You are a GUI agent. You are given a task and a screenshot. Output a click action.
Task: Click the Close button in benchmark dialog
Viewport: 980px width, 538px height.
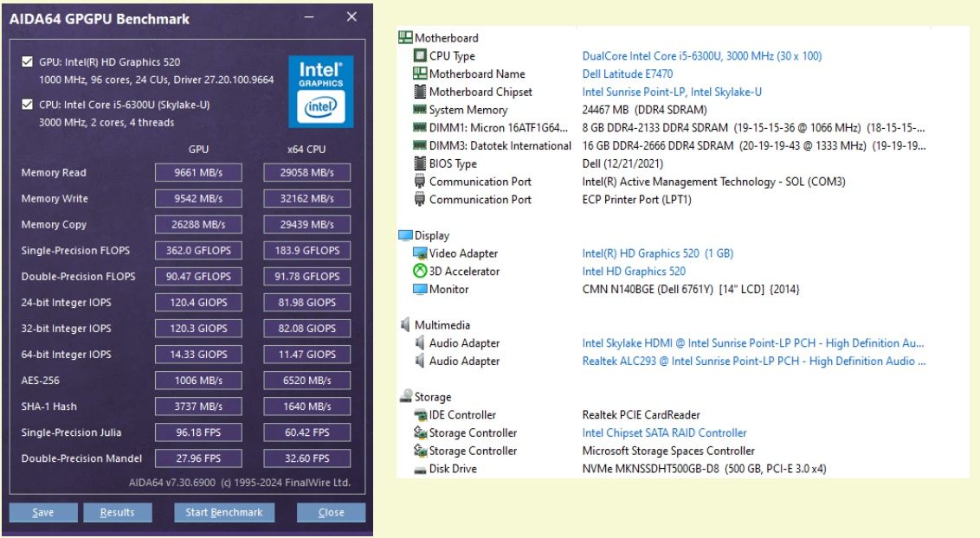pos(331,512)
